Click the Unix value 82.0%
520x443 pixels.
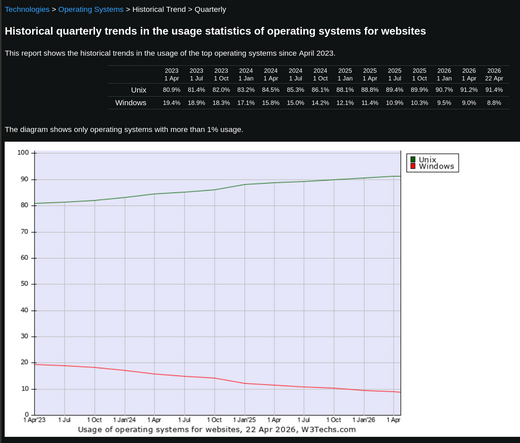click(x=221, y=90)
